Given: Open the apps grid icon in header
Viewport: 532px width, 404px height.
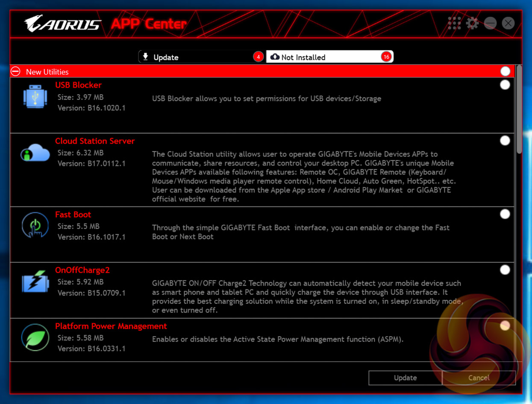Looking at the screenshot, I should tap(454, 23).
